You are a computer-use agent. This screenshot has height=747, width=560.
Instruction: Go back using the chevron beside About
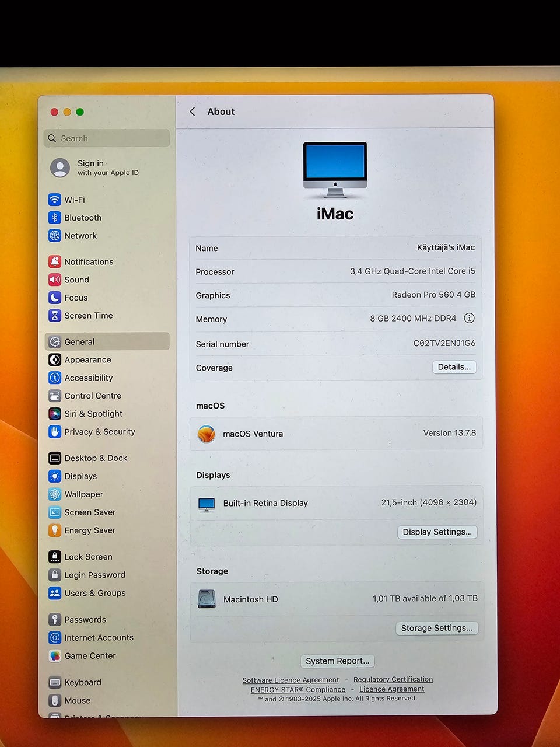tap(192, 111)
